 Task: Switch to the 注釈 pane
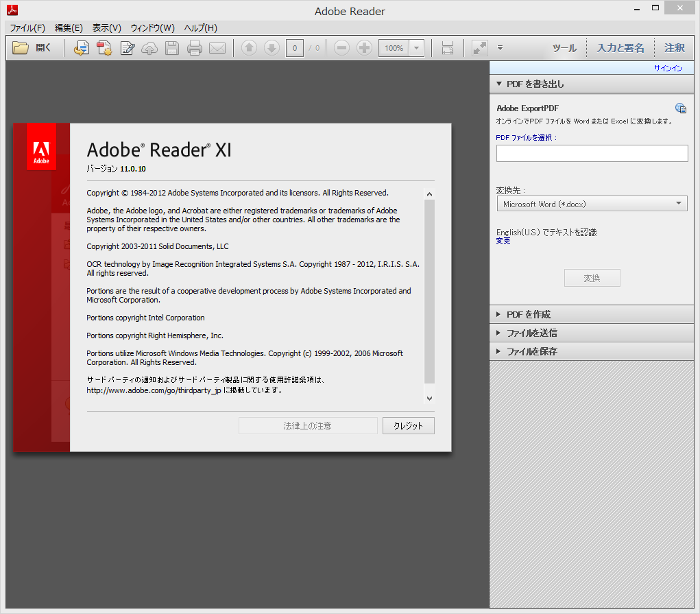click(674, 47)
